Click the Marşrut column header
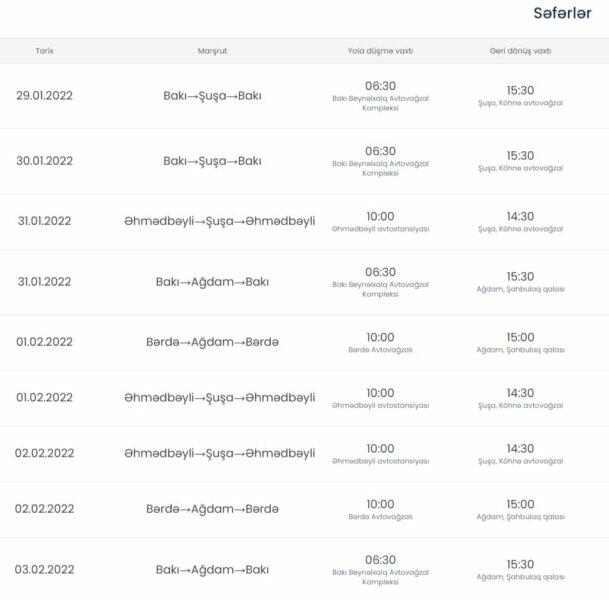The image size is (609, 600). 212,50
